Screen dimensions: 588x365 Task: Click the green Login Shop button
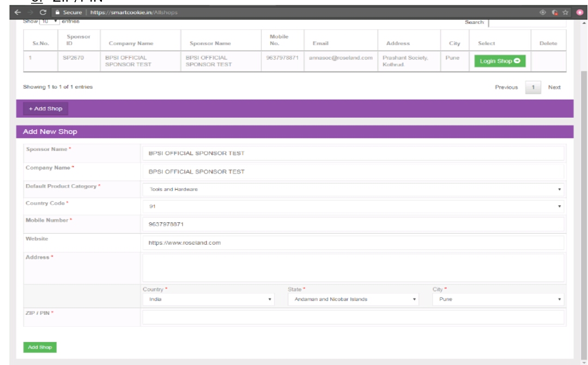tap(499, 61)
